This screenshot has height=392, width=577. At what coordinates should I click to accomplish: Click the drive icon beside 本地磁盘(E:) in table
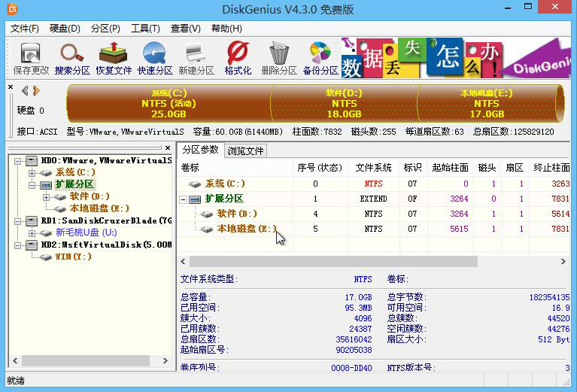206,229
